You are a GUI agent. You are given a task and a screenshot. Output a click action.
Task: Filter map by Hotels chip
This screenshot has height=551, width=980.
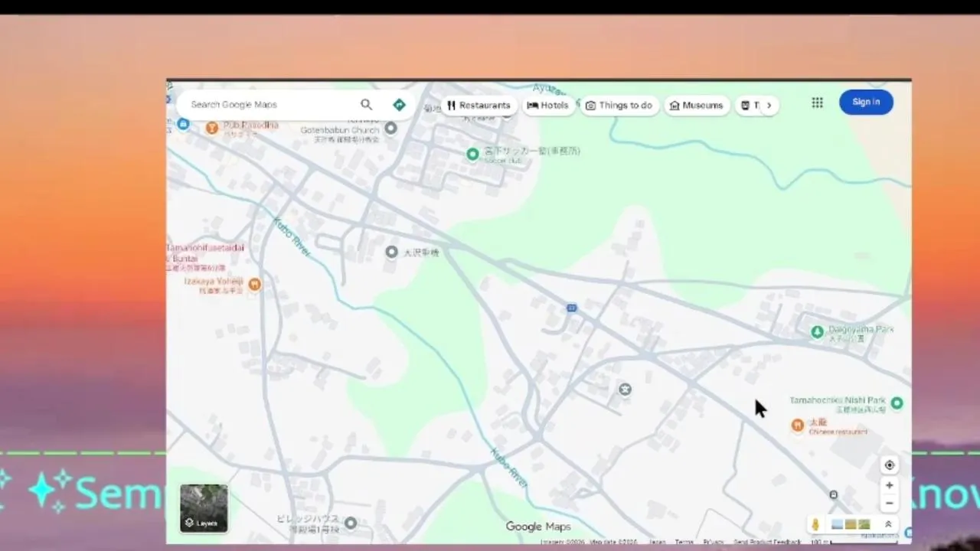pyautogui.click(x=547, y=106)
